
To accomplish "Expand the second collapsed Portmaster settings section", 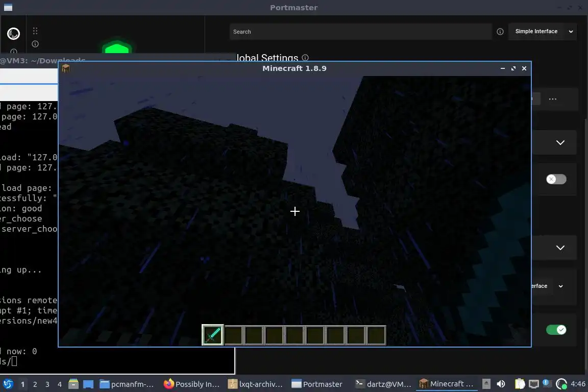I will (560, 248).
